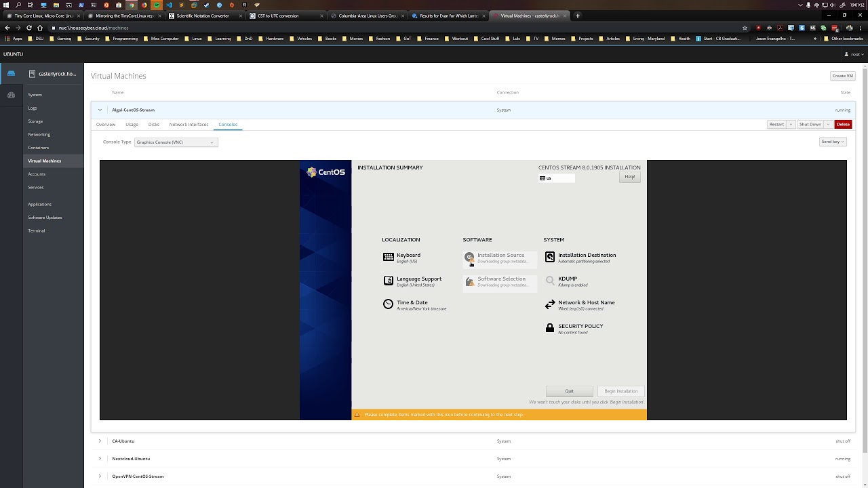The height and width of the screenshot is (488, 868).
Task: Click the Cockpit dashboard icon in the left rail
Action: 11,95
